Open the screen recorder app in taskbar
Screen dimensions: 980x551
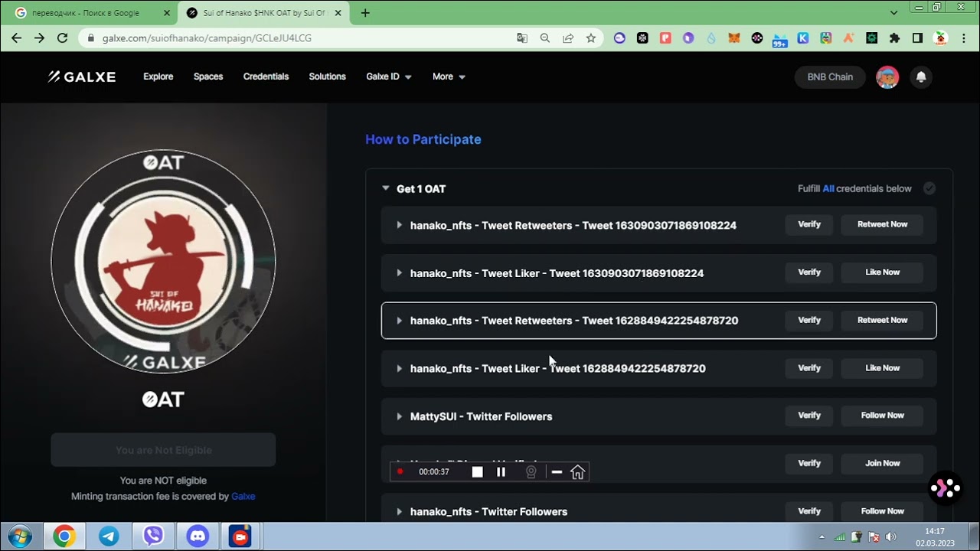pos(240,536)
